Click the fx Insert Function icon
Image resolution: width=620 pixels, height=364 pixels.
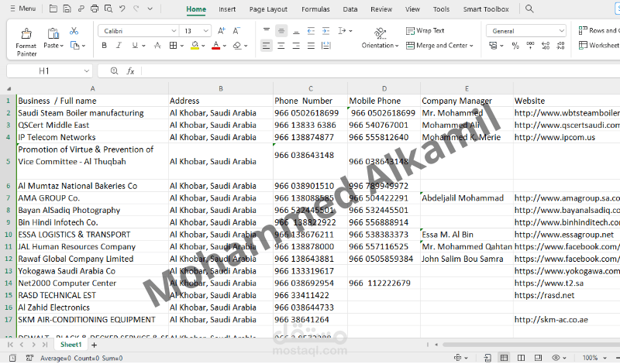point(130,71)
